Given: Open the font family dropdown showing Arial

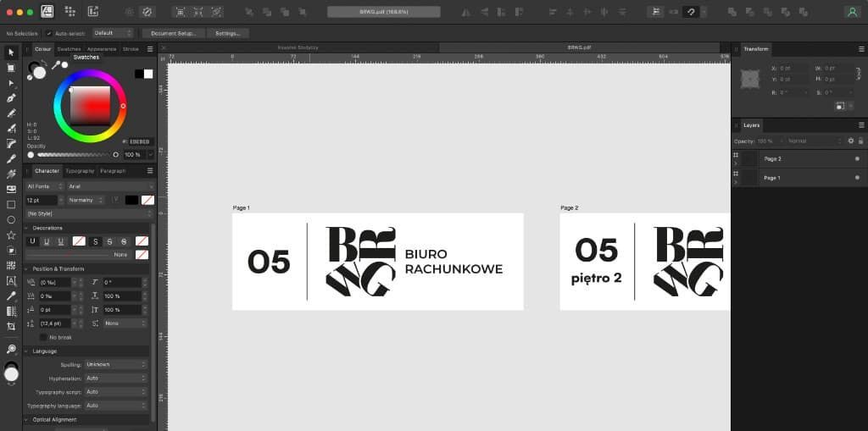Looking at the screenshot, I should [x=110, y=186].
